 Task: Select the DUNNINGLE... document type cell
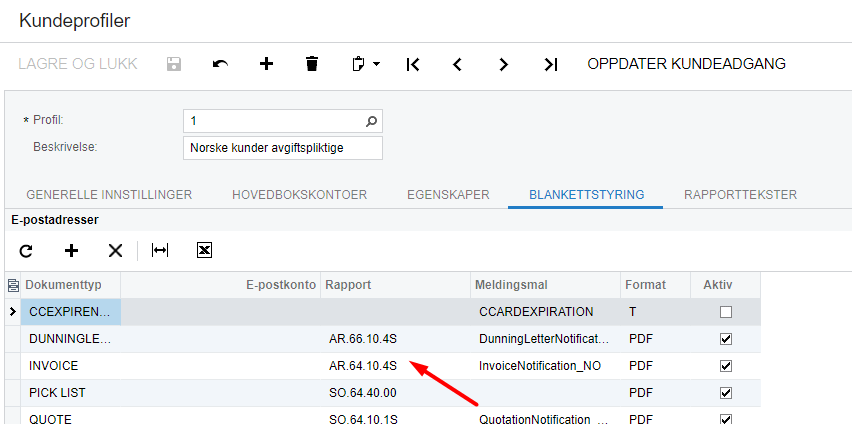(71, 339)
